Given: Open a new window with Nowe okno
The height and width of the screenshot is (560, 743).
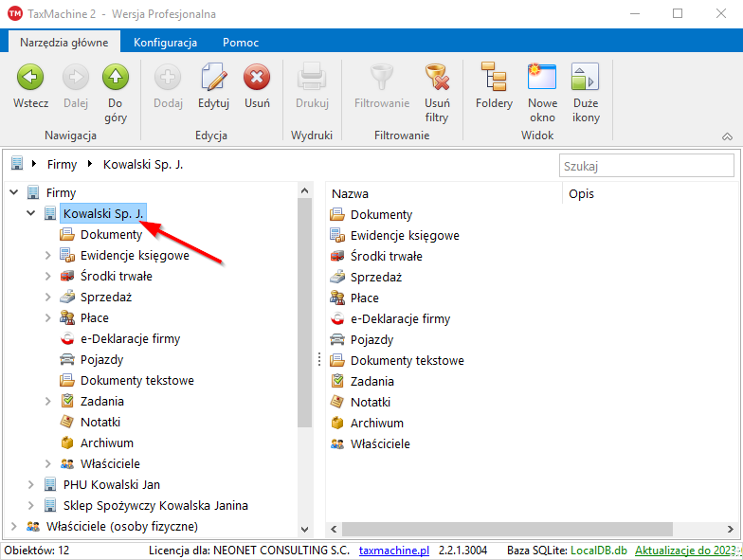Looking at the screenshot, I should click(x=542, y=79).
